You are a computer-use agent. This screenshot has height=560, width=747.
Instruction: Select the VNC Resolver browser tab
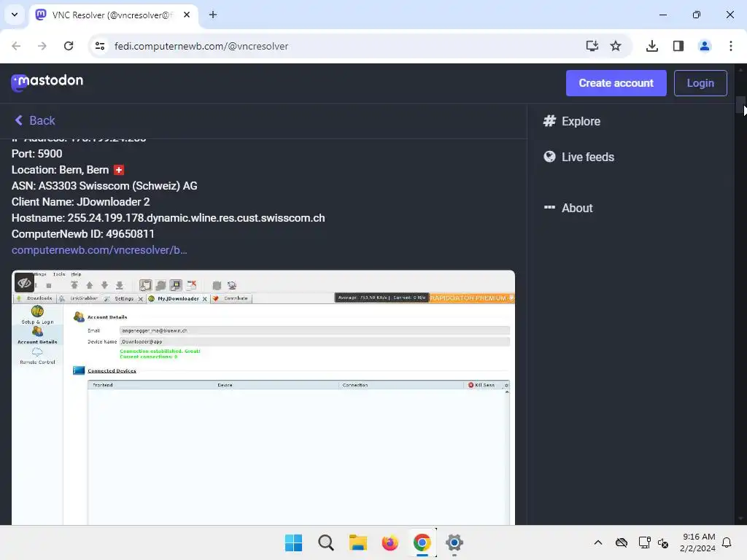(113, 15)
